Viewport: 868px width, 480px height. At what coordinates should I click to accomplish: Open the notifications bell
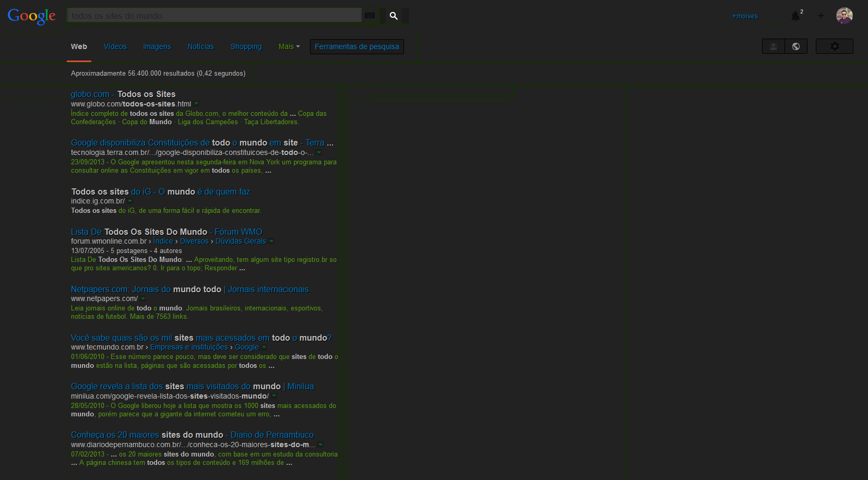coord(795,16)
